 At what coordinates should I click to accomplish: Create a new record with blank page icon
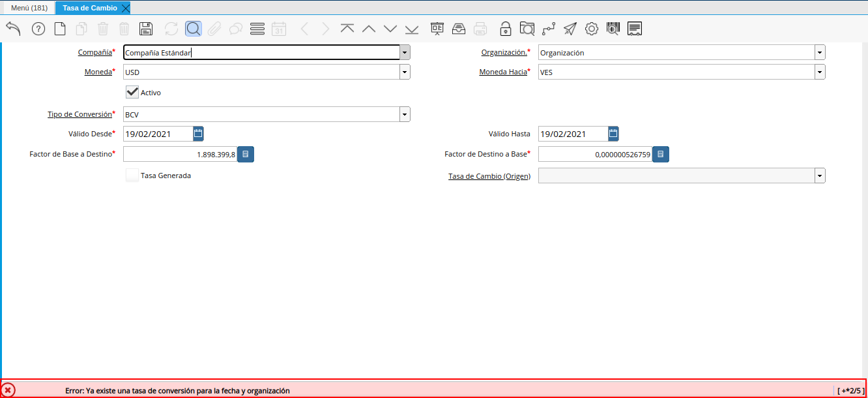tap(59, 29)
